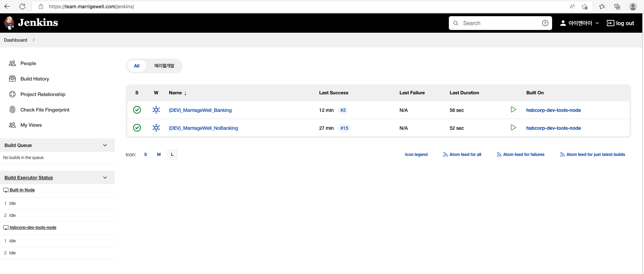
Task: Switch to the 메리웰개발 view tab
Action: (164, 66)
